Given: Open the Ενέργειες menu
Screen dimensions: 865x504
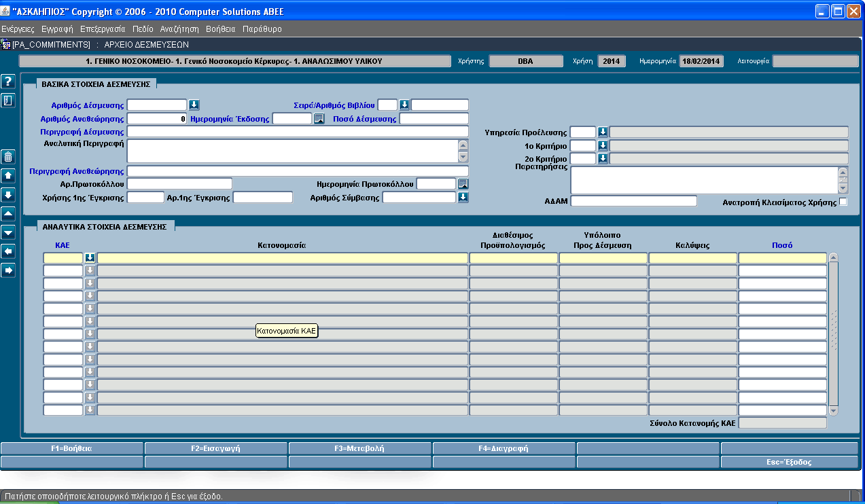Looking at the screenshot, I should [18, 29].
